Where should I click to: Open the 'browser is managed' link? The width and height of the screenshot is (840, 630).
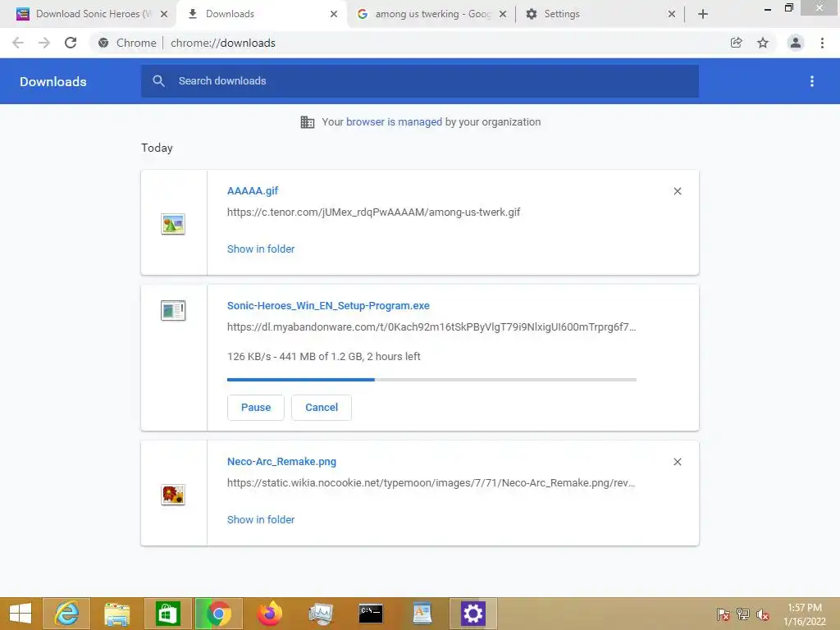pos(395,122)
